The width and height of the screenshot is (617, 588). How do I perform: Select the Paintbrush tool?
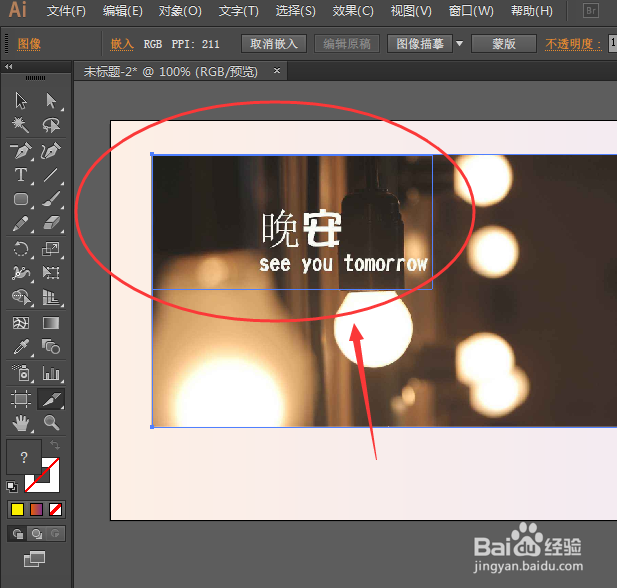51,199
